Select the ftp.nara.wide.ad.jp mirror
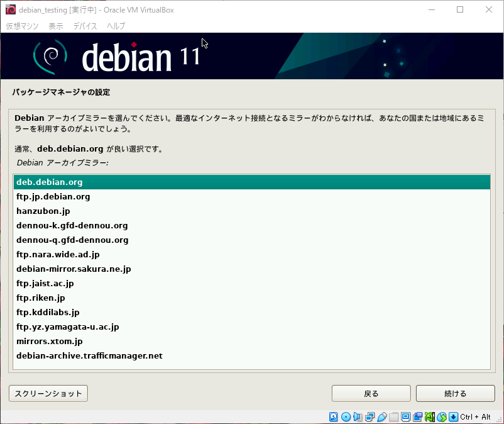This screenshot has width=504, height=424. [x=252, y=255]
